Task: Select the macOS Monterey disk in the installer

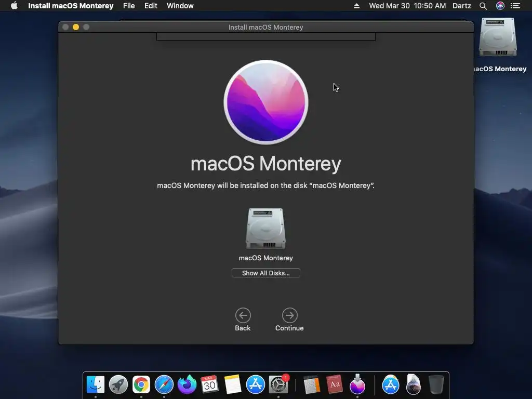Action: [265, 229]
